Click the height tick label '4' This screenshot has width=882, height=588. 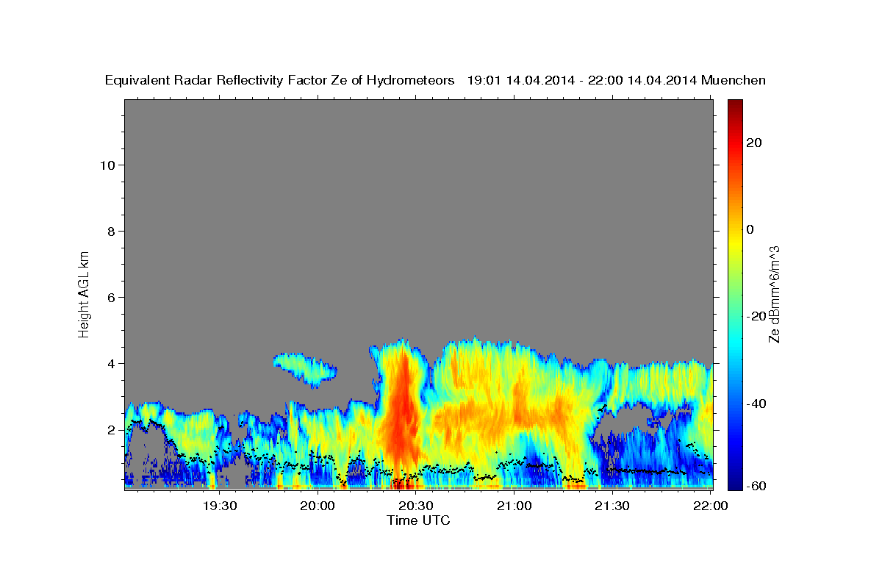pos(112,363)
